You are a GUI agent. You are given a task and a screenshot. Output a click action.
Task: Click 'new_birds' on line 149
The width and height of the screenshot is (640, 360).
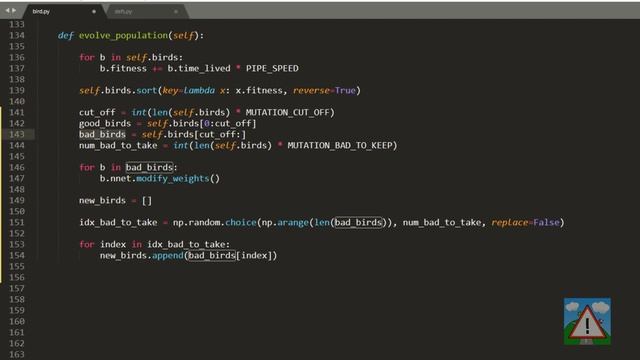pyautogui.click(x=102, y=200)
